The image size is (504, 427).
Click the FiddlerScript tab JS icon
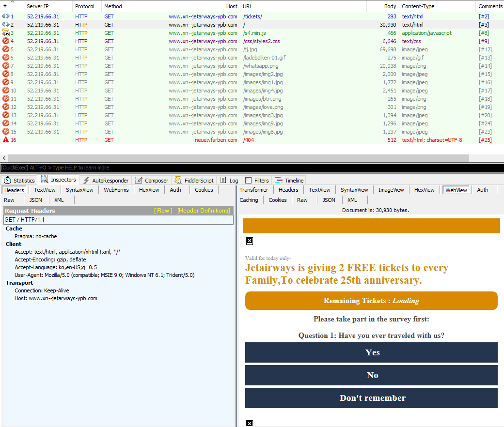178,181
